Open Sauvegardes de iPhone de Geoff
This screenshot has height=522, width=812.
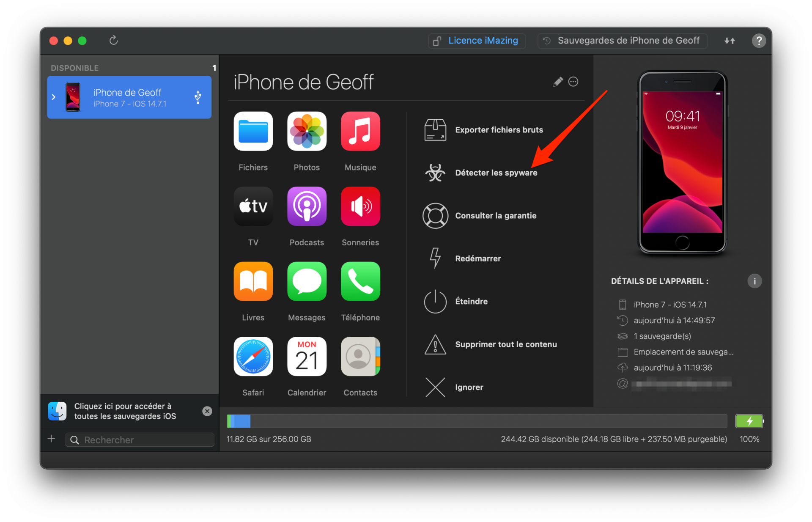(623, 41)
